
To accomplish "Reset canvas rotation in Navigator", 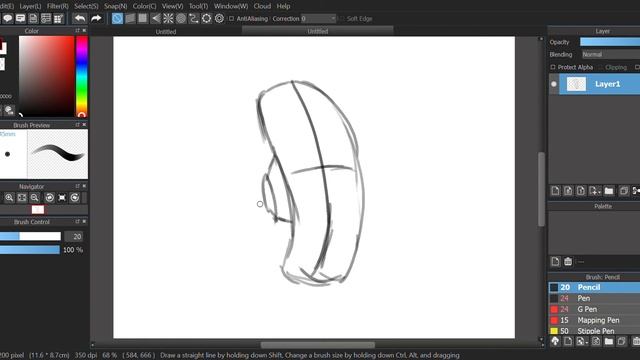I will [x=62, y=198].
